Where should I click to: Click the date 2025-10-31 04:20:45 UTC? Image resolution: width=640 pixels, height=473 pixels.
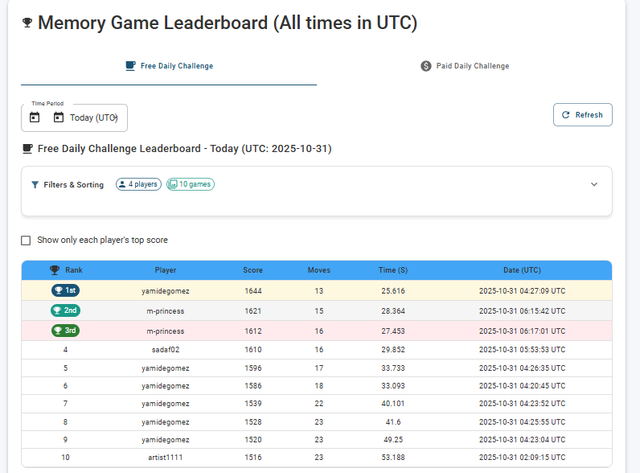click(522, 386)
